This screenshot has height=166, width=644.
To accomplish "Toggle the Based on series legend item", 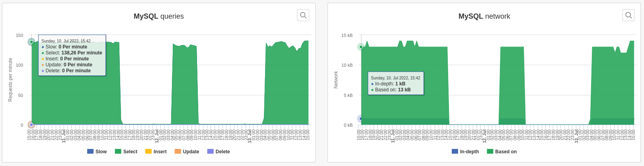I will 502,152.
